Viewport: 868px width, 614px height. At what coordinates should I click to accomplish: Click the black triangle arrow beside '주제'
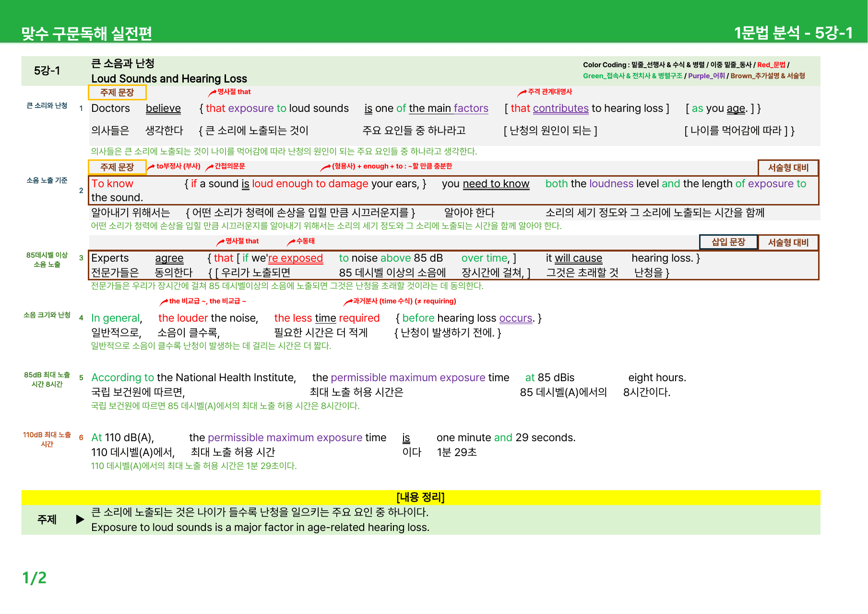(80, 519)
